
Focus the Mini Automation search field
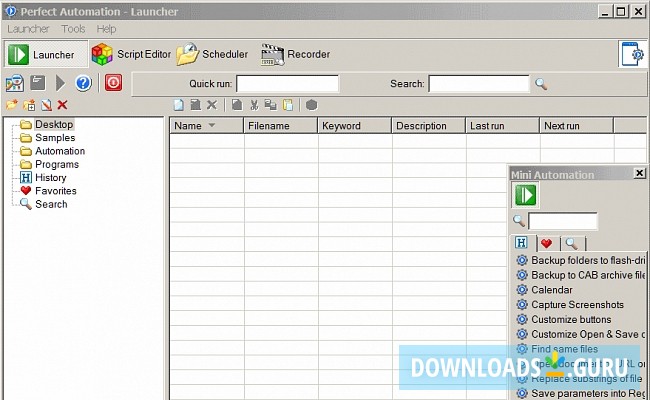coord(563,221)
